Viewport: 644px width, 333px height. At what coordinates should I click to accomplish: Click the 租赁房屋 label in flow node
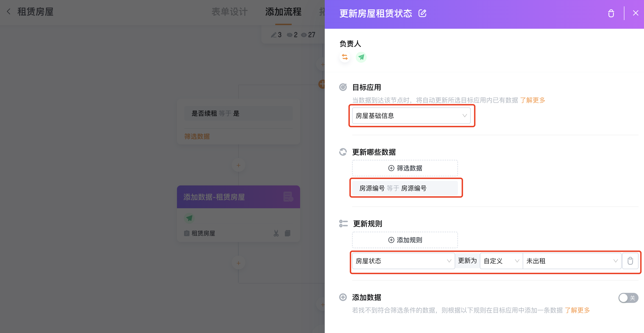(x=203, y=233)
